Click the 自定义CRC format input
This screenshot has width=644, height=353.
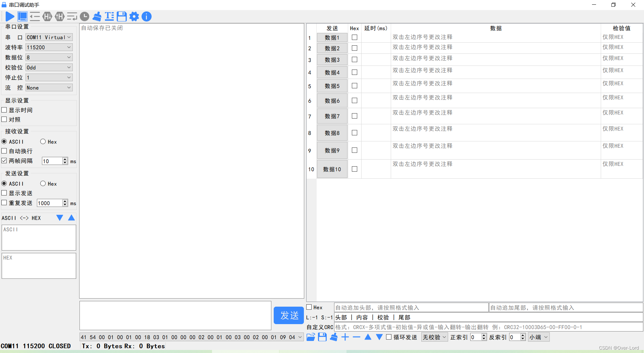(x=488, y=327)
